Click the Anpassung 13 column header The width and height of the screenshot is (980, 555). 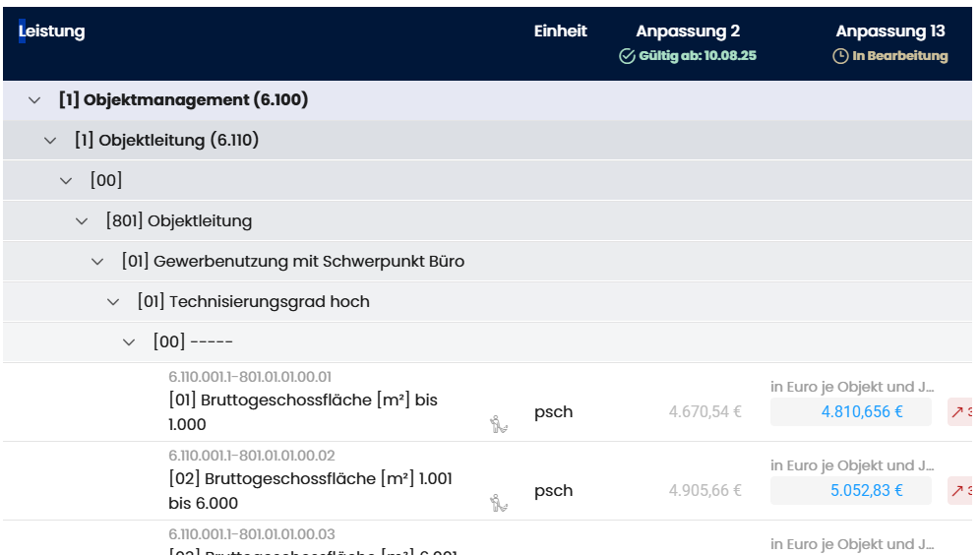(889, 31)
